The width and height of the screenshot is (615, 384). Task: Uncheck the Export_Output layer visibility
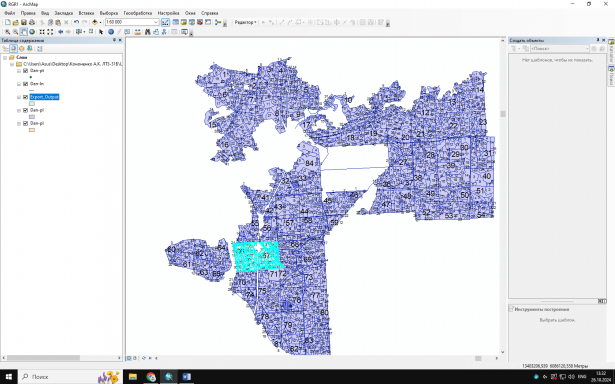pyautogui.click(x=25, y=97)
